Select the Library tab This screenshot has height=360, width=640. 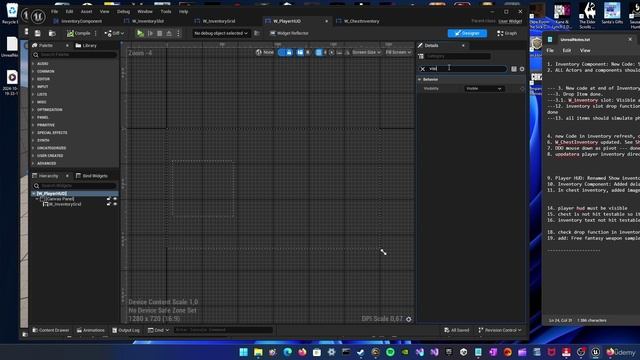(x=87, y=46)
